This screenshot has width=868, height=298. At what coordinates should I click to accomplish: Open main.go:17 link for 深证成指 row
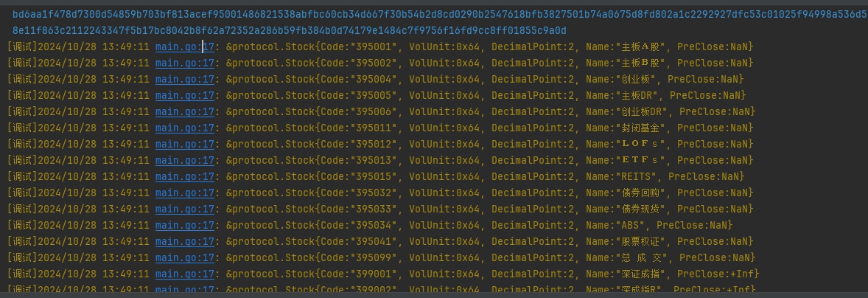(184, 274)
